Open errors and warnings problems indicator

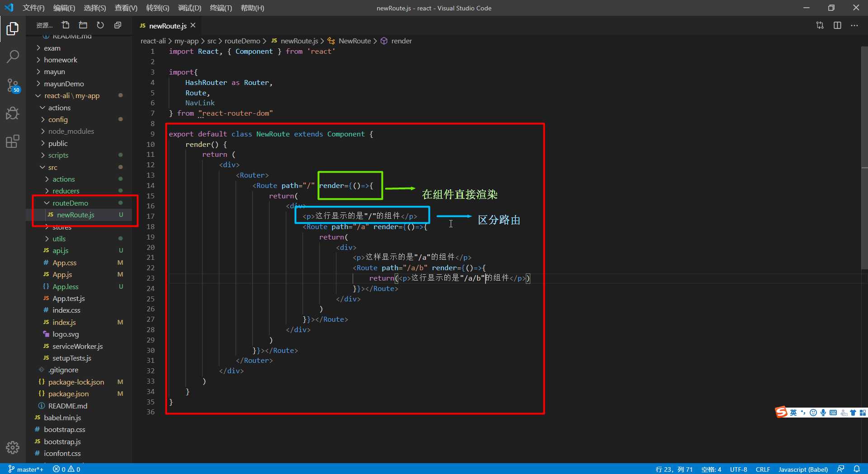point(66,469)
